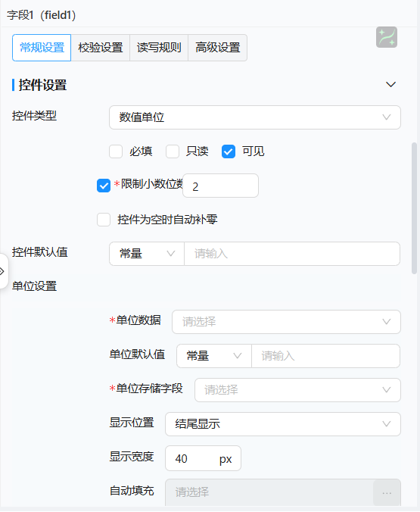
Task: Open the 显示位置 dropdown showing 结尾显示
Action: coord(283,424)
